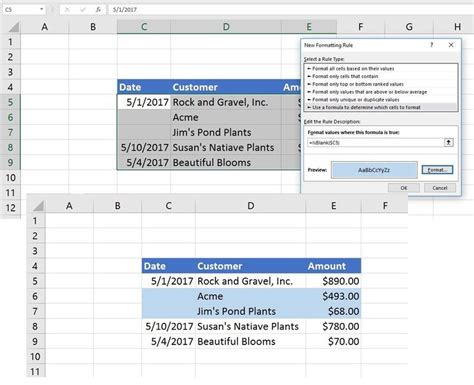The height and width of the screenshot is (385, 474).
Task: Click Acme cell in upper sheet
Action: click(226, 117)
